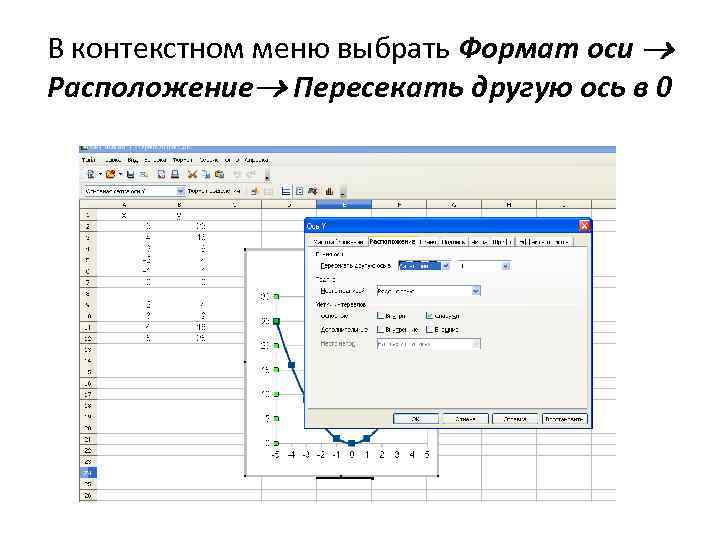720x540 pixels.
Task: Select highlighted row header 24
Action: coord(88,472)
